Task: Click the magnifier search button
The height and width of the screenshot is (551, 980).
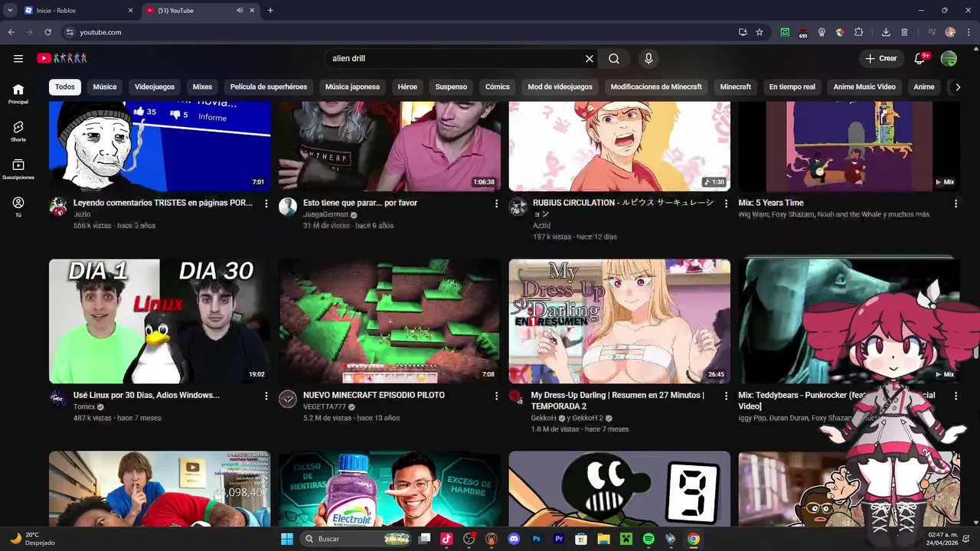Action: [x=614, y=58]
